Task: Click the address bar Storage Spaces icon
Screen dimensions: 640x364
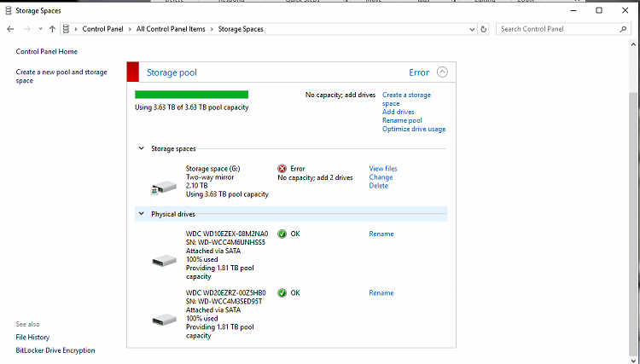Action: pos(66,29)
